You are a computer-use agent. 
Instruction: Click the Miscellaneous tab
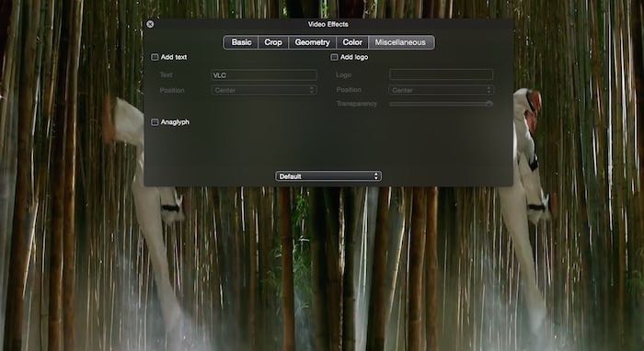tap(401, 42)
